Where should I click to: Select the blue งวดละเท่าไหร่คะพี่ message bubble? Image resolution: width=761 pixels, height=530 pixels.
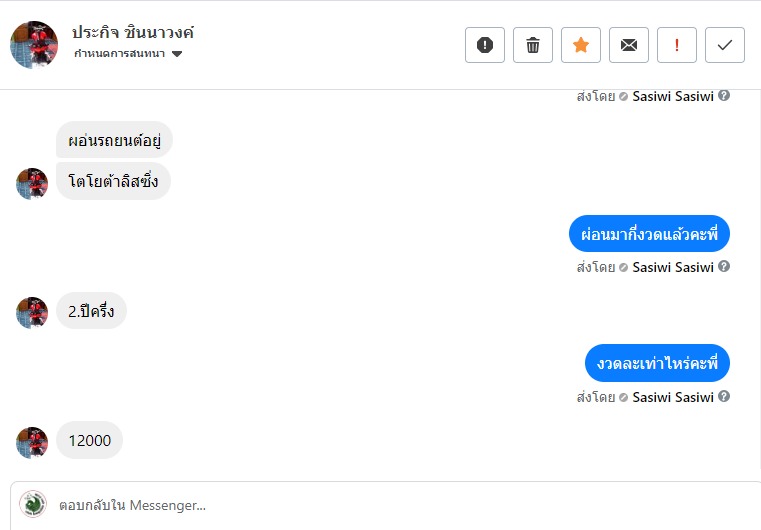coord(657,364)
